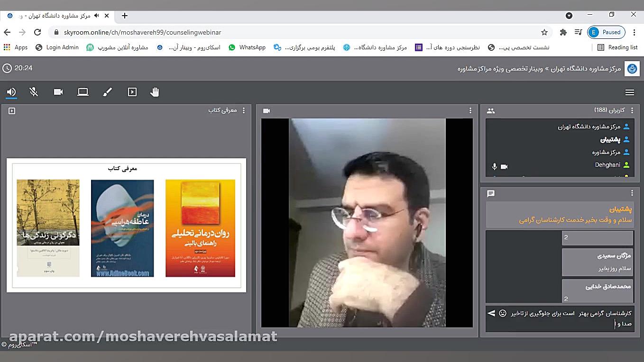Open the emoji picker in chat
The image size is (644, 362).
coord(503,313)
